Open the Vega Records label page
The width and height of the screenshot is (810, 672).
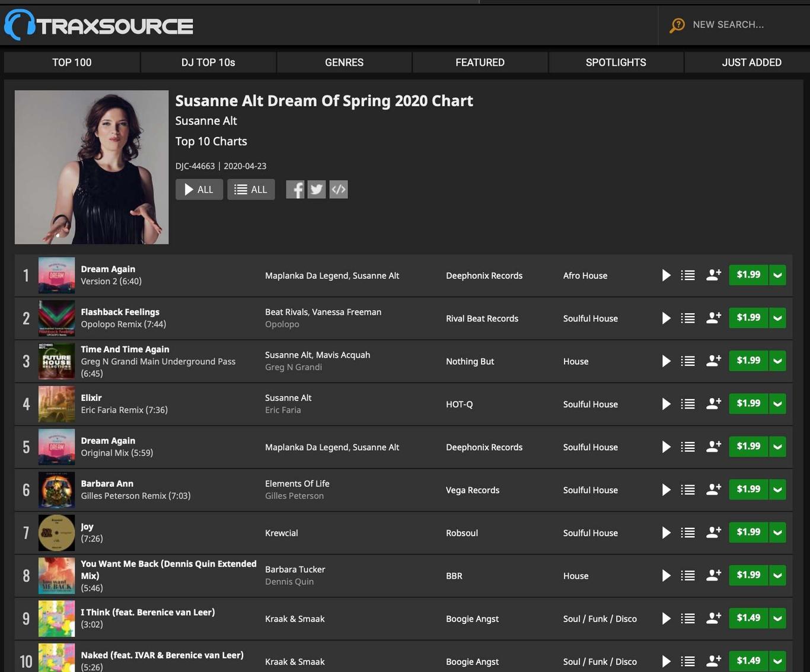click(x=473, y=491)
